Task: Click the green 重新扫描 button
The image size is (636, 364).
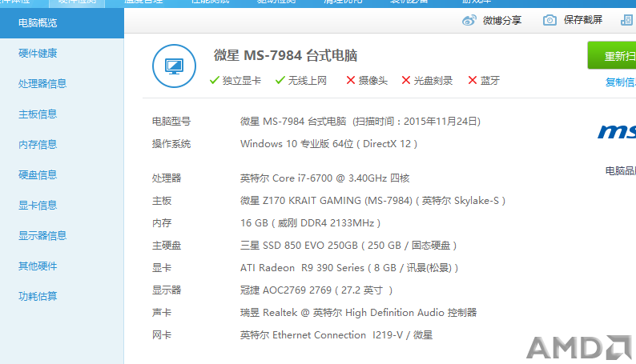Action: click(x=612, y=55)
